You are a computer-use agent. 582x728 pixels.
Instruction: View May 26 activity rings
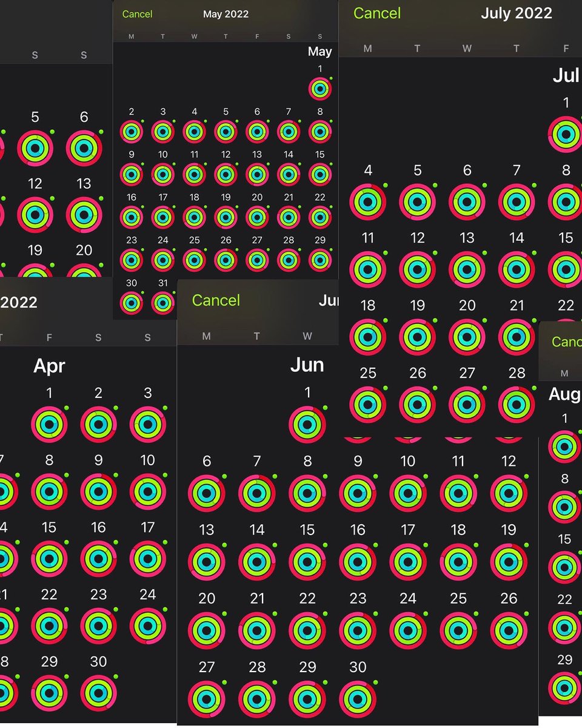[226, 260]
